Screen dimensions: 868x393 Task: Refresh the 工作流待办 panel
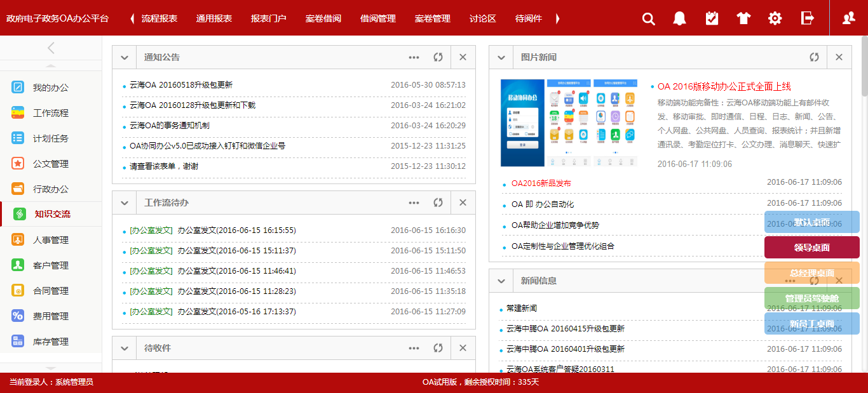click(438, 203)
